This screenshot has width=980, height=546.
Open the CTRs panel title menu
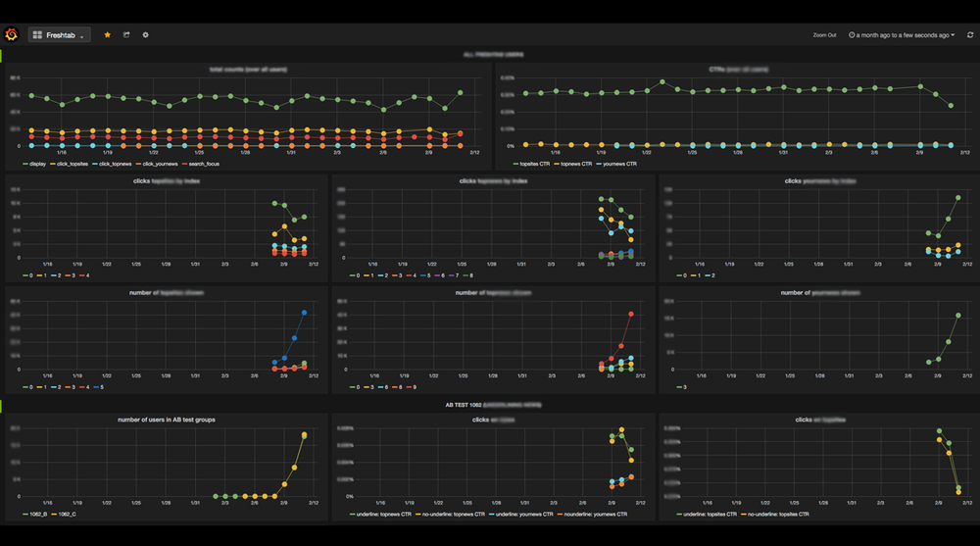738,70
